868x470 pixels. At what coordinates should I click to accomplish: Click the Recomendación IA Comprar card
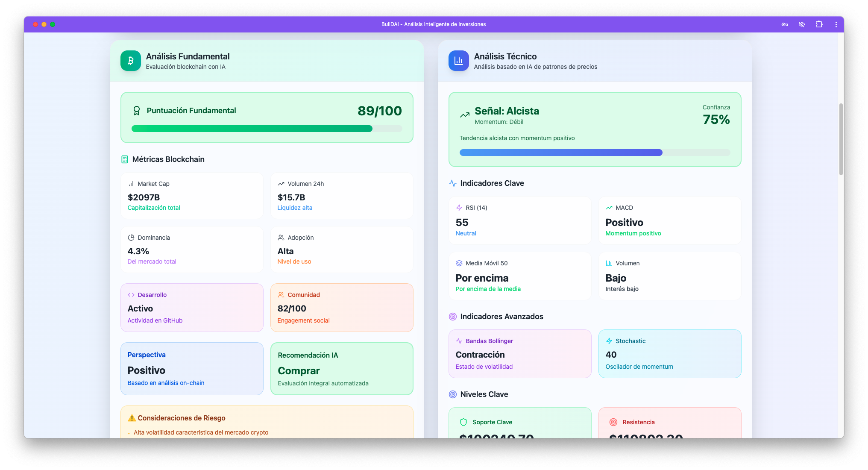click(342, 369)
